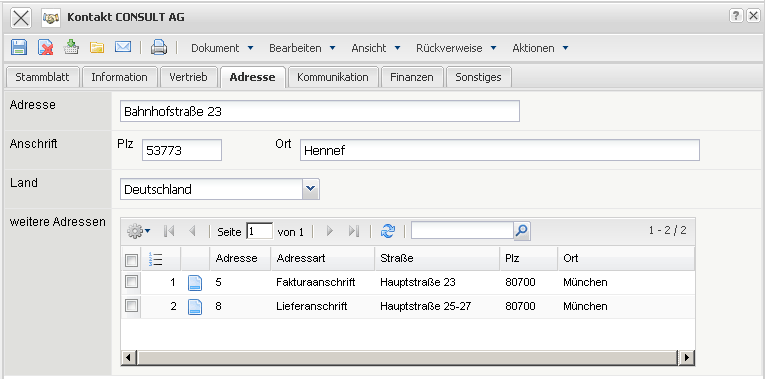Click the Adresse field with Bahnhofstraße 23
This screenshot has width=768, height=379.
coord(320,111)
